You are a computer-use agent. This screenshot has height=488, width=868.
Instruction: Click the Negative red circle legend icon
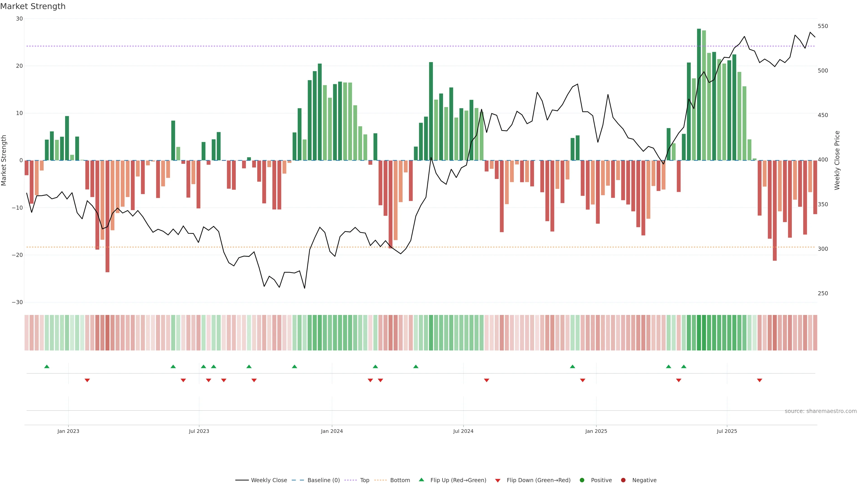point(623,480)
